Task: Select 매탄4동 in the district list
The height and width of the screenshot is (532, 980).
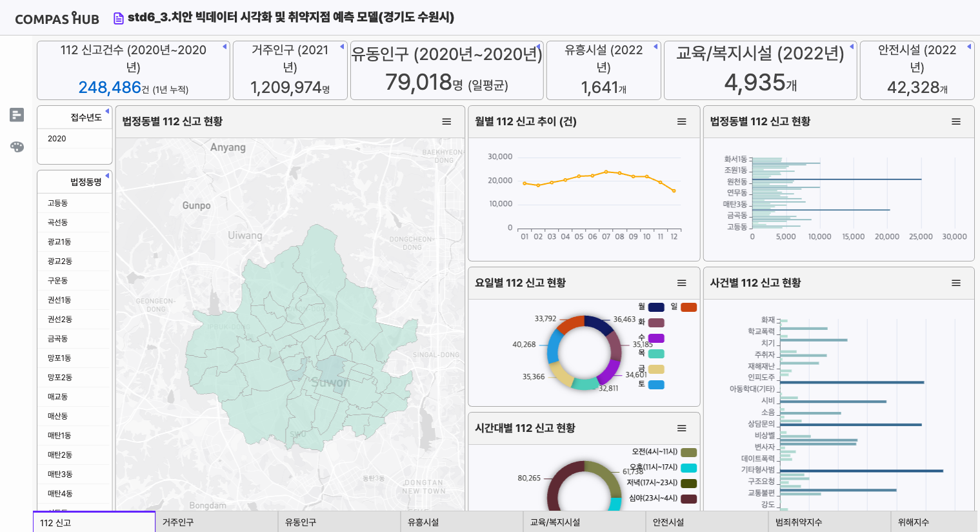Action: point(75,494)
